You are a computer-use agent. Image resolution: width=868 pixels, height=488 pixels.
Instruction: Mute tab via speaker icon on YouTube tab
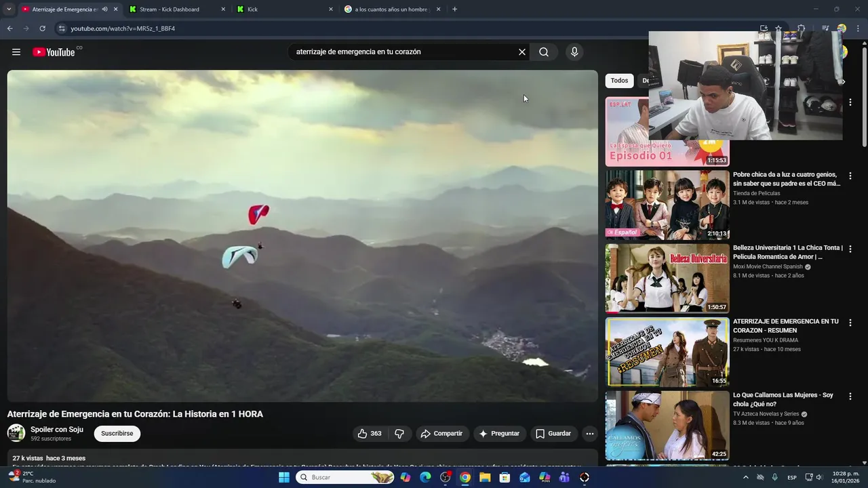[104, 9]
